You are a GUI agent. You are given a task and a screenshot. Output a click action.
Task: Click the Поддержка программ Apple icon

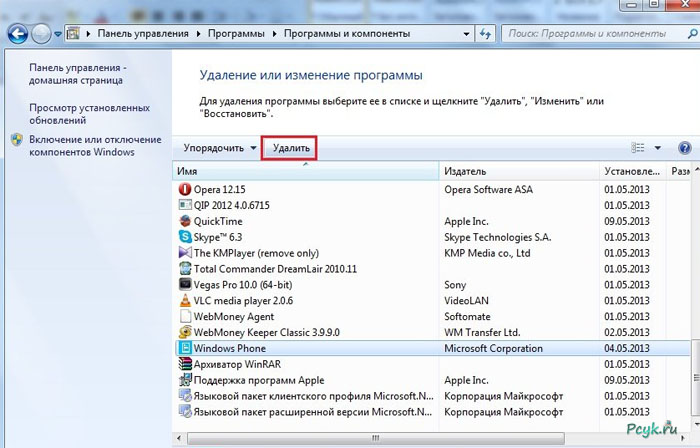click(x=185, y=380)
